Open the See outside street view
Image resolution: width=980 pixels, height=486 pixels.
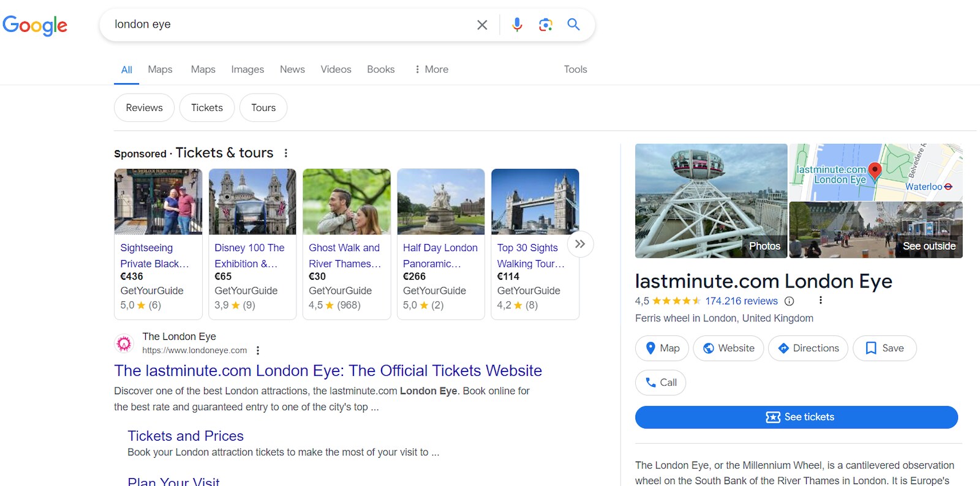[876, 230]
